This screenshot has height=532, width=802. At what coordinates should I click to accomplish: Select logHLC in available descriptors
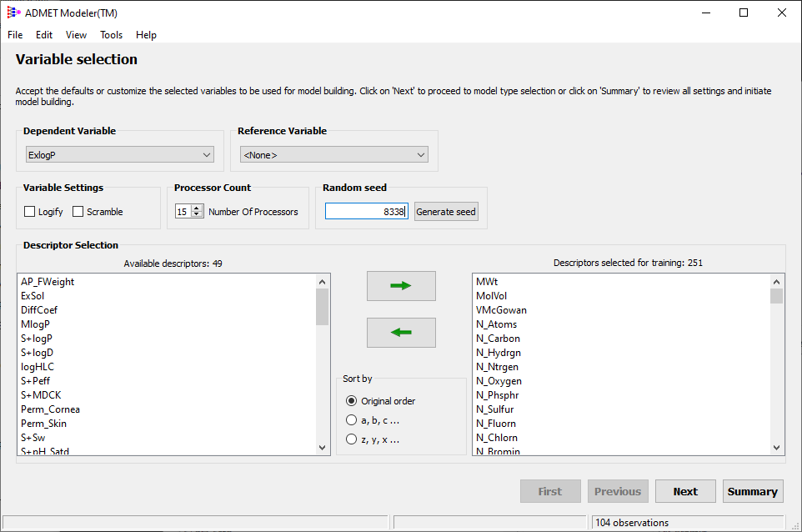(38, 367)
